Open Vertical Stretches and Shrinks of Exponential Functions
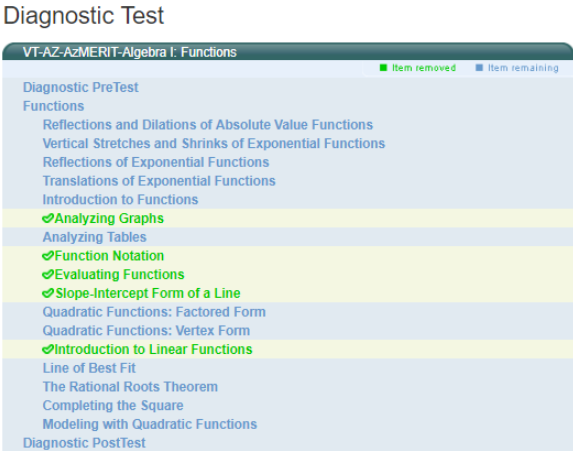573x451 pixels. tap(214, 143)
